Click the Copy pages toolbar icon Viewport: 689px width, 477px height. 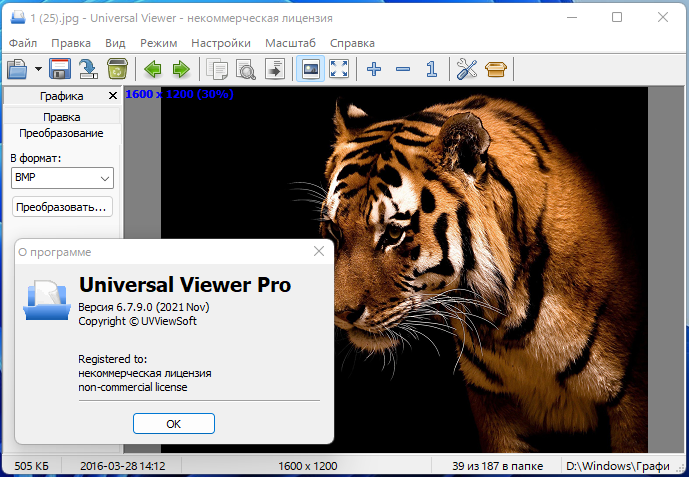(217, 69)
